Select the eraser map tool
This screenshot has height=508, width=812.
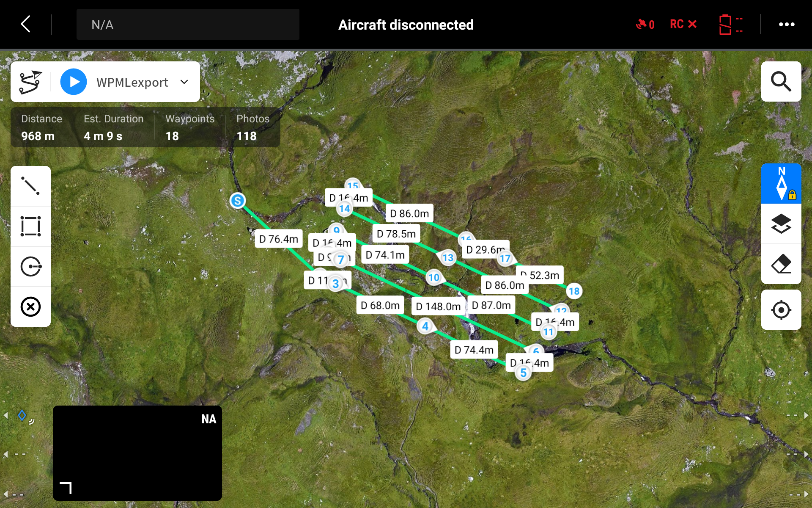click(x=781, y=264)
